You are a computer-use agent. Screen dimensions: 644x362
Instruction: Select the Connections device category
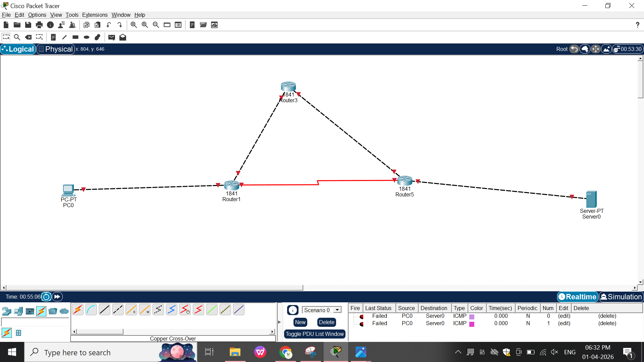point(41,311)
